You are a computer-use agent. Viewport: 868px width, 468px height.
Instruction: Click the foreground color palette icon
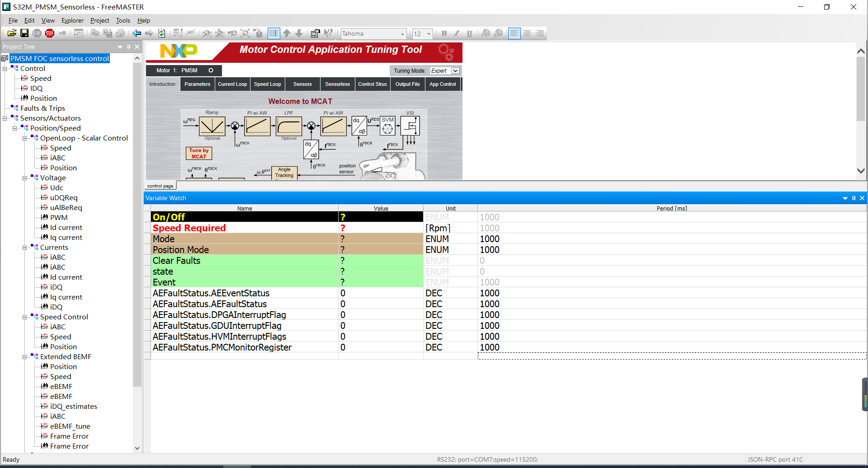point(486,33)
